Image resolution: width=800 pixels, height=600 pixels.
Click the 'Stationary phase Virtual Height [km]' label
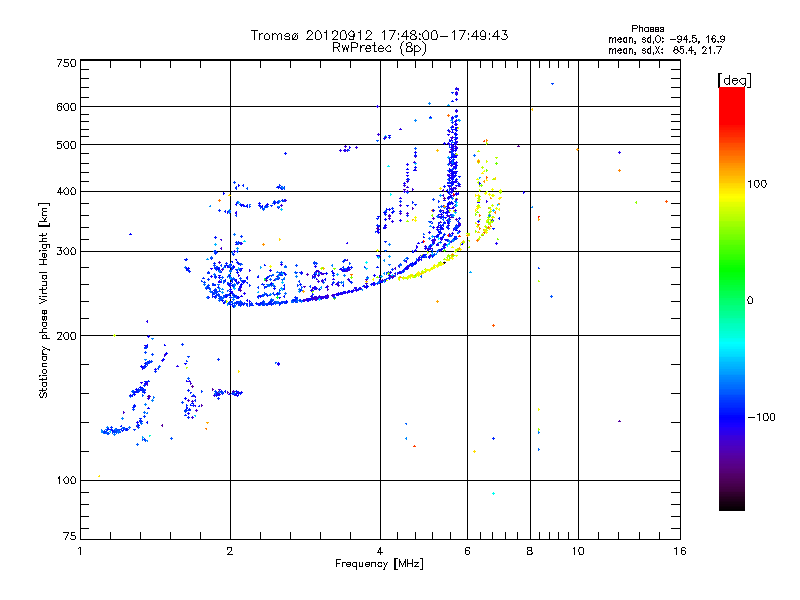point(44,300)
